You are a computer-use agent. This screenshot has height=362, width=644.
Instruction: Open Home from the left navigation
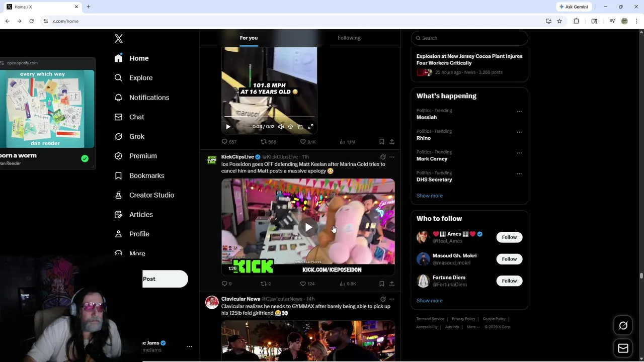(x=131, y=58)
